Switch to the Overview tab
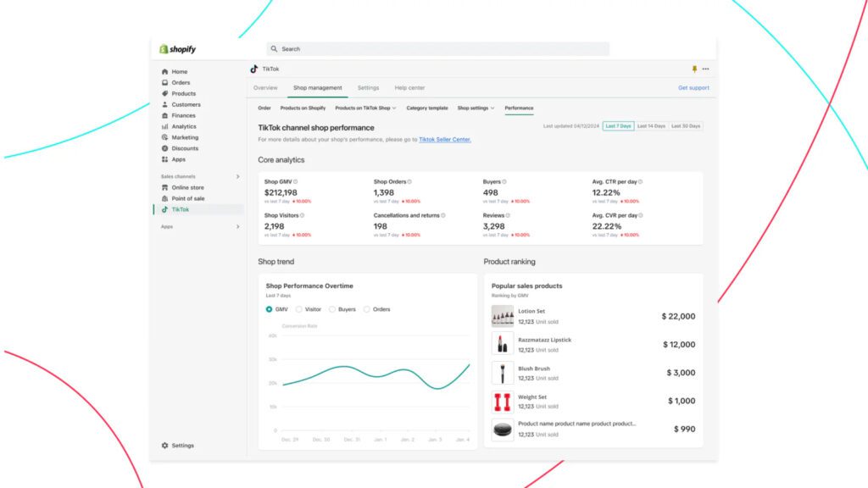868x488 pixels. point(265,88)
